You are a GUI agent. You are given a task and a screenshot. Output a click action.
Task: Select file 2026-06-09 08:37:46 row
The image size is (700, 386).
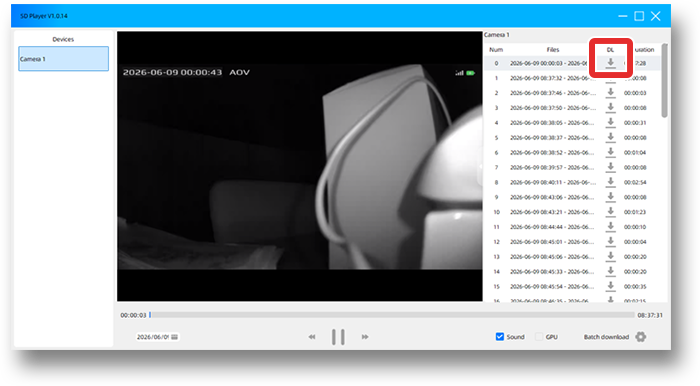pyautogui.click(x=572, y=93)
